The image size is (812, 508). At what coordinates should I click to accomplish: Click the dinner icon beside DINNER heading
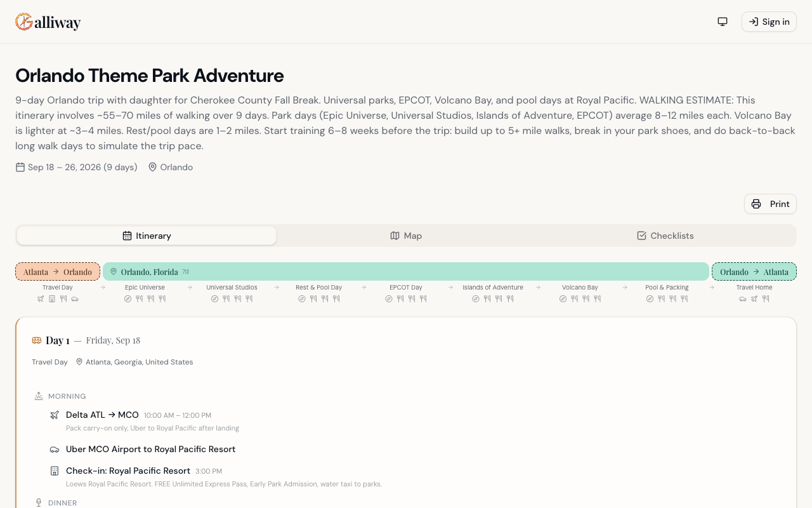(x=39, y=503)
